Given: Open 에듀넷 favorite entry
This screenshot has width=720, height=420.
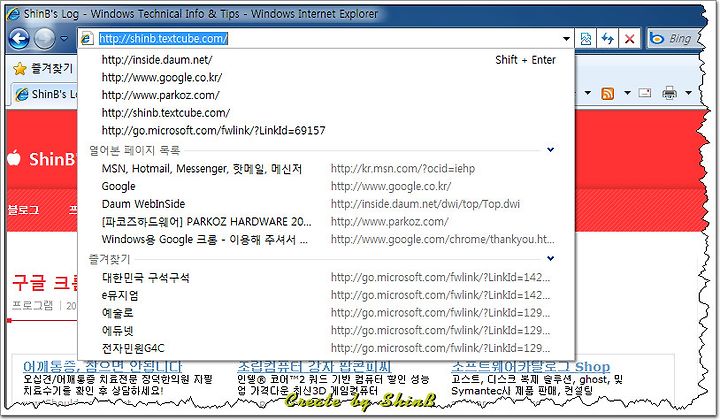Looking at the screenshot, I should [x=326, y=330].
